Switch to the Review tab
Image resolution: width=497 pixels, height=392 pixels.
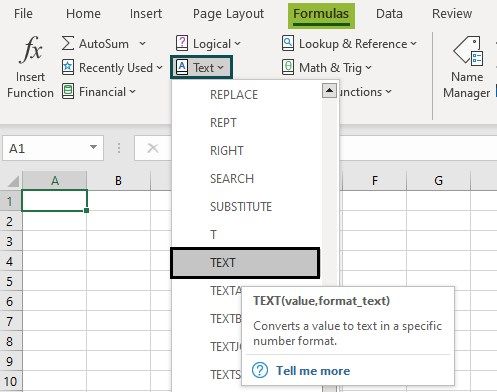(452, 14)
